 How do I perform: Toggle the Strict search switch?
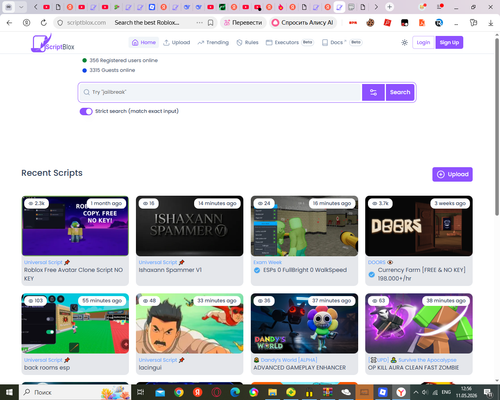click(x=86, y=111)
